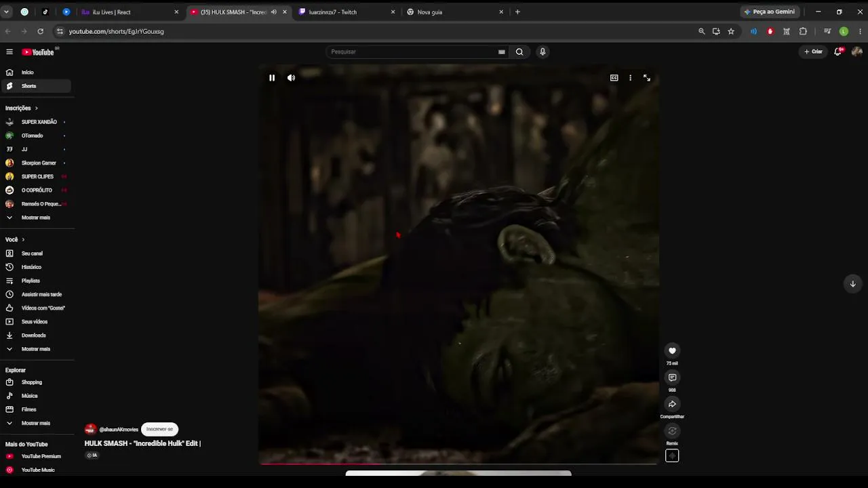Screen dimensions: 868x488
Task: Open the Short's three-dot options menu
Action: tap(631, 78)
